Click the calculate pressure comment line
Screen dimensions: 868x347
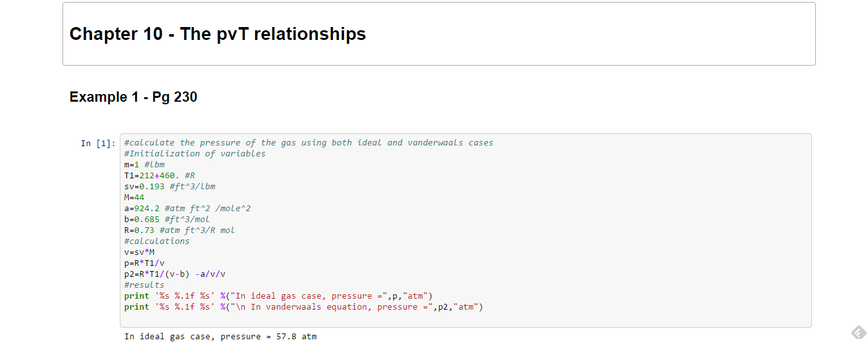pos(308,143)
